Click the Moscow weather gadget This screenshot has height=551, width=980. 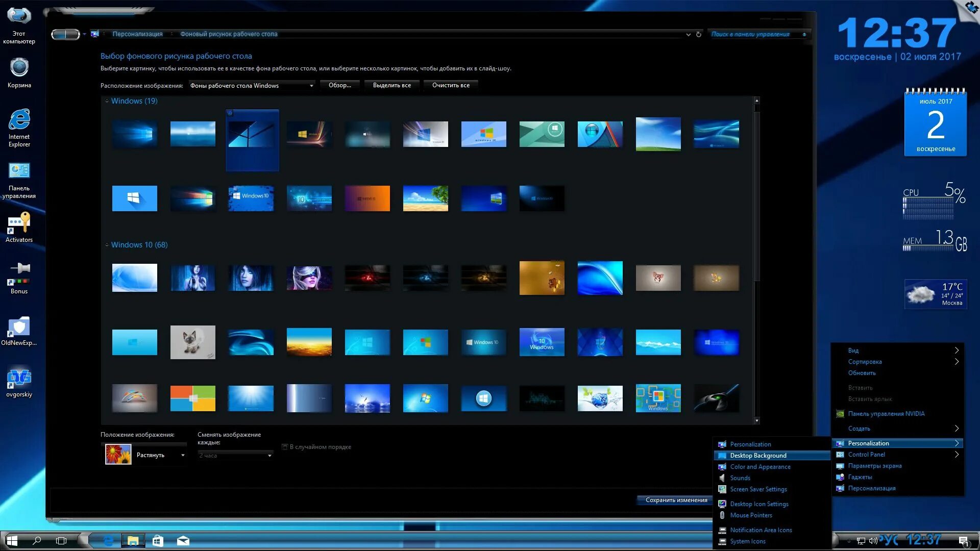click(935, 294)
